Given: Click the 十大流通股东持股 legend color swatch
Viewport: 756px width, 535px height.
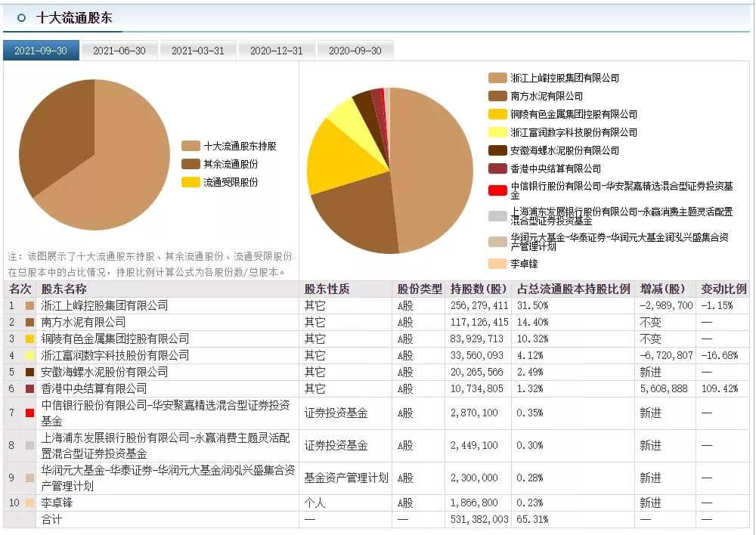Looking at the screenshot, I should [191, 146].
